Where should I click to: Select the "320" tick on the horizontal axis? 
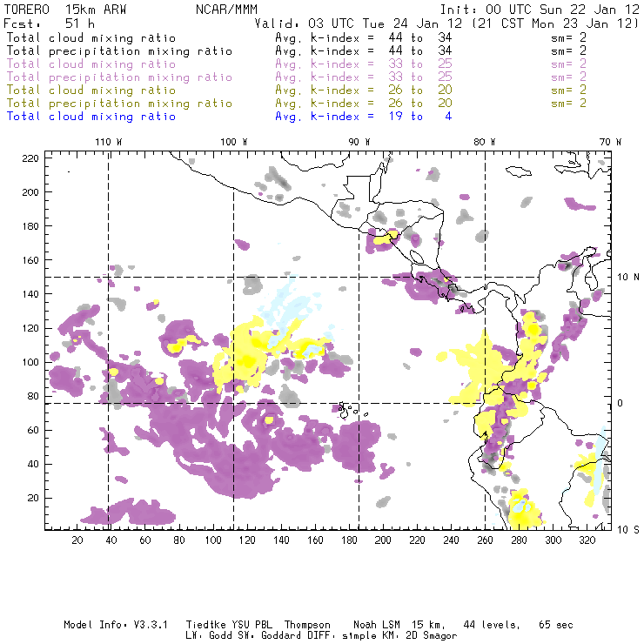pyautogui.click(x=587, y=540)
